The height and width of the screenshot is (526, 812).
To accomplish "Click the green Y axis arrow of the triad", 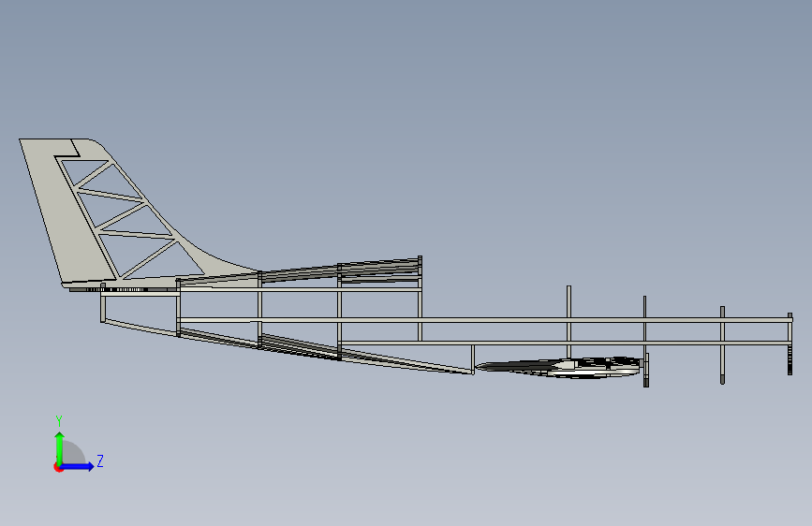I will (60, 448).
